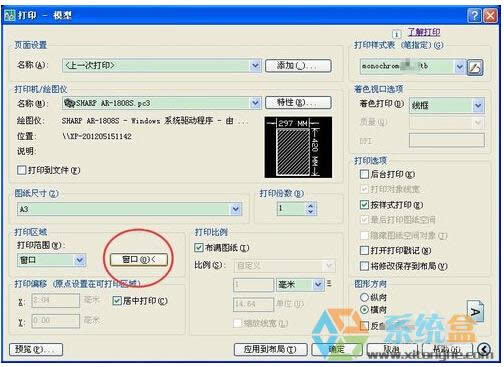Image resolution: width=504 pixels, height=367 pixels.
Task: Open the 了解打印 link
Action: click(x=424, y=32)
